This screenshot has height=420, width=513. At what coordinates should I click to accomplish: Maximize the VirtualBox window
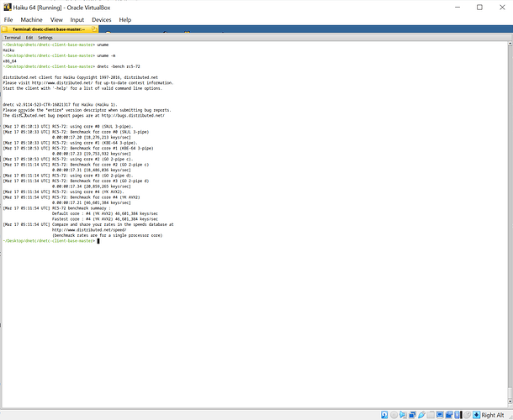point(479,8)
